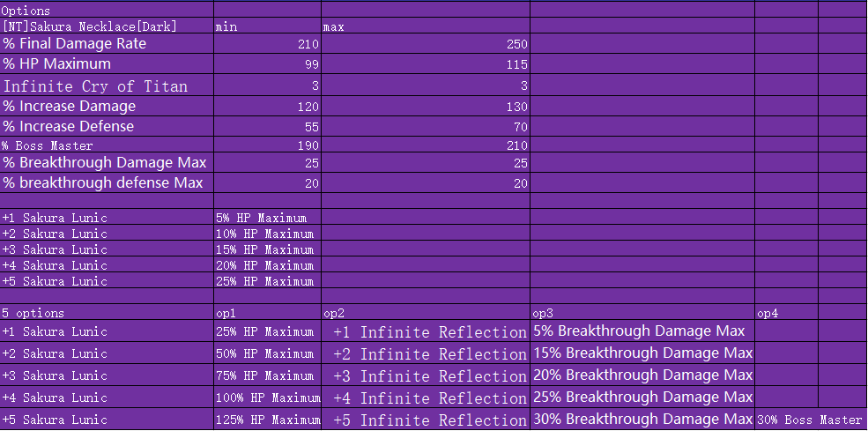Select the "5 options" header cell
Viewport: 868px width, 431px height.
pos(33,313)
